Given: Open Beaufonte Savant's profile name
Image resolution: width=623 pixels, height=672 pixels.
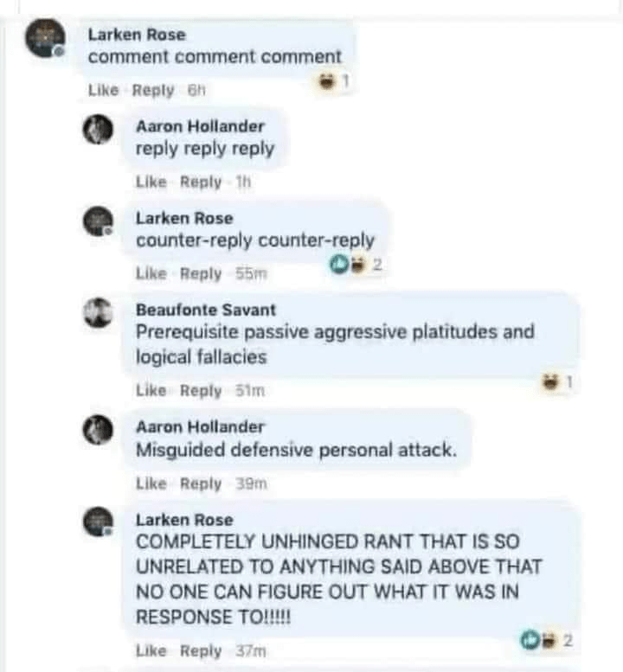Looking at the screenshot, I should point(206,310).
